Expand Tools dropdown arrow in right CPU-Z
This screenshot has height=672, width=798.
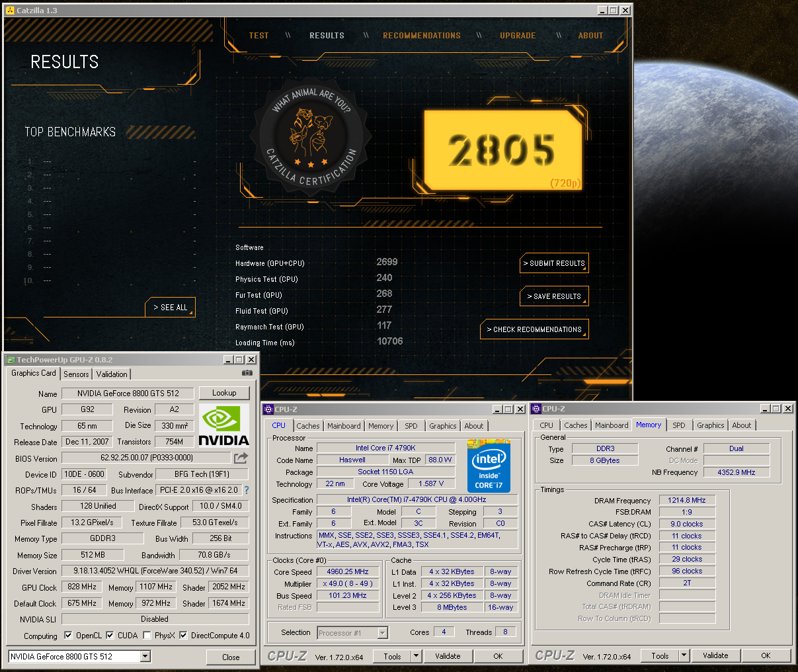(684, 655)
